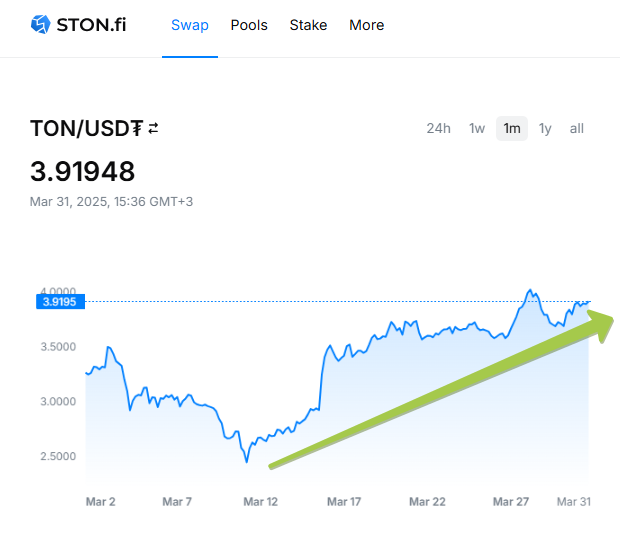The height and width of the screenshot is (535, 620).
Task: Click the Mar 17 date axis marker
Action: pos(343,502)
